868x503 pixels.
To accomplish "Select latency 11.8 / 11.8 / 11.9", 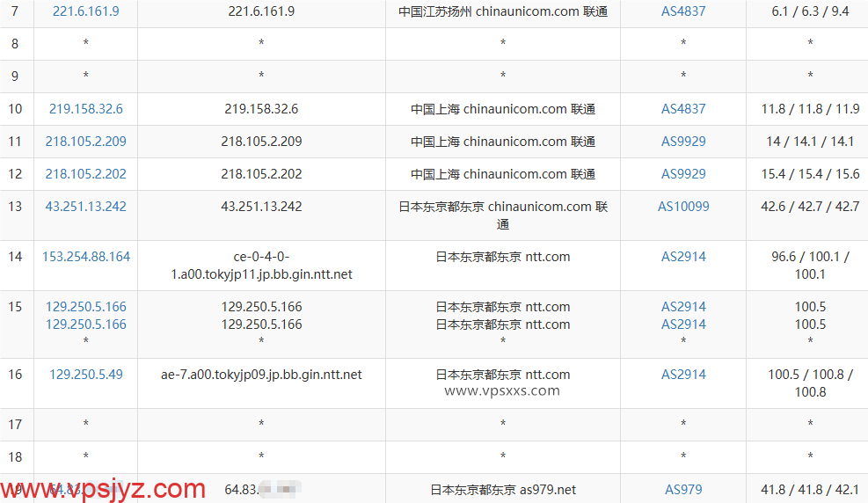I will point(810,109).
